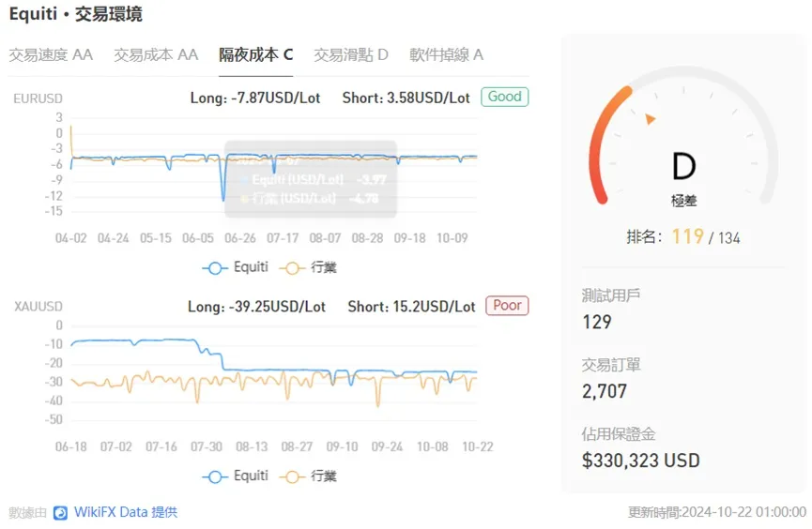Toggle 行業 series in EURUSD chart legend

tap(308, 267)
